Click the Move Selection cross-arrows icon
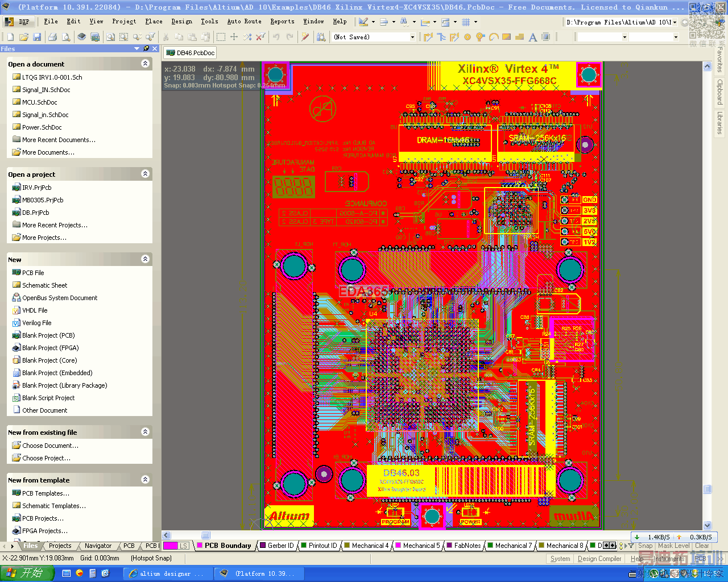This screenshot has height=582, width=728. [x=234, y=37]
